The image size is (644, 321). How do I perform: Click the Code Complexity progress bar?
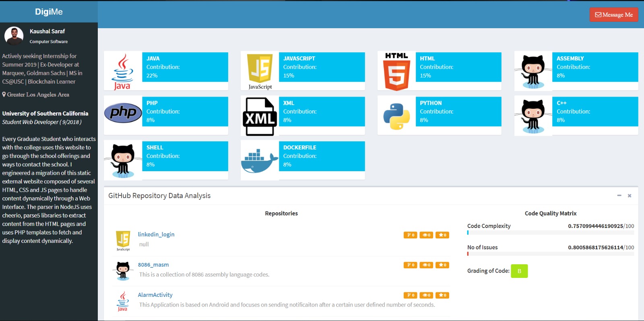click(x=551, y=232)
